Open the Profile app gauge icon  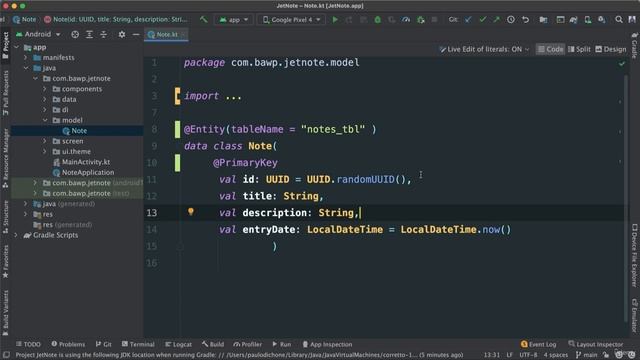(x=406, y=19)
